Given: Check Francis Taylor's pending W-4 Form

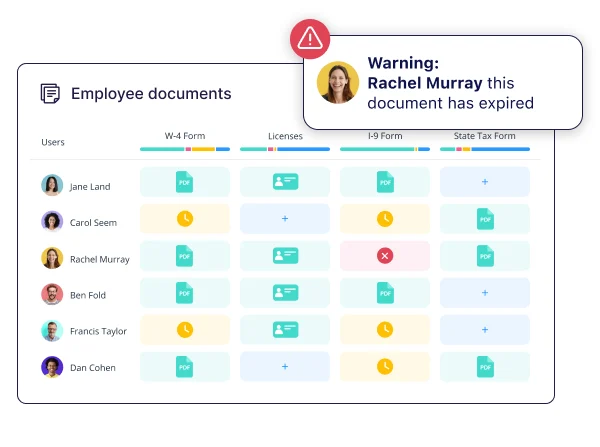Looking at the screenshot, I should pyautogui.click(x=185, y=330).
